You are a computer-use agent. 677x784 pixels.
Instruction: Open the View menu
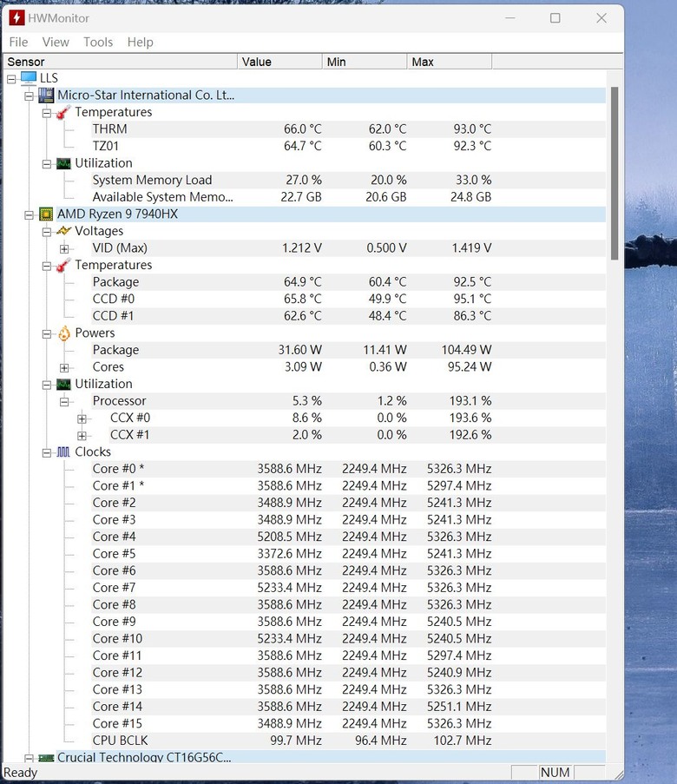coord(56,42)
